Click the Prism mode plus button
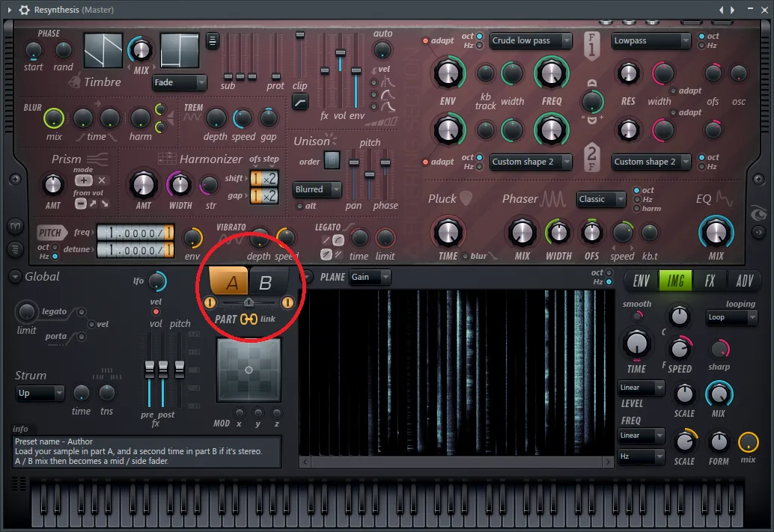Screen dimensions: 774x532 (83, 180)
